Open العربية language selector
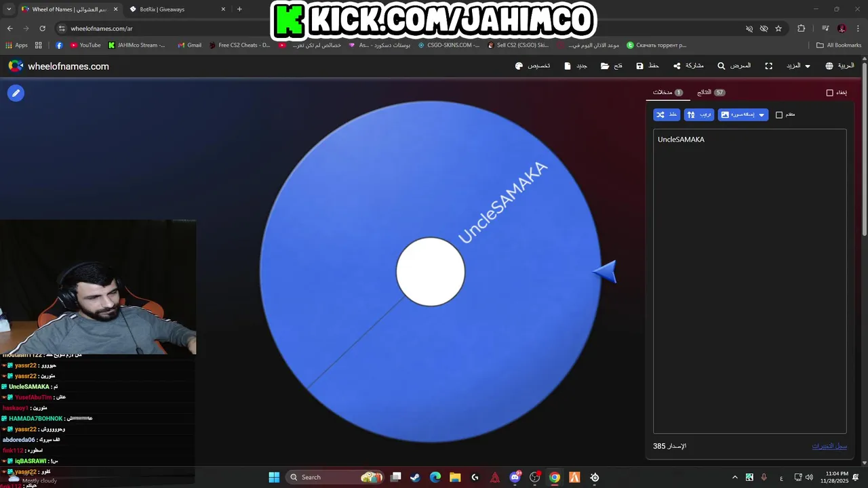868x488 pixels. (x=840, y=66)
